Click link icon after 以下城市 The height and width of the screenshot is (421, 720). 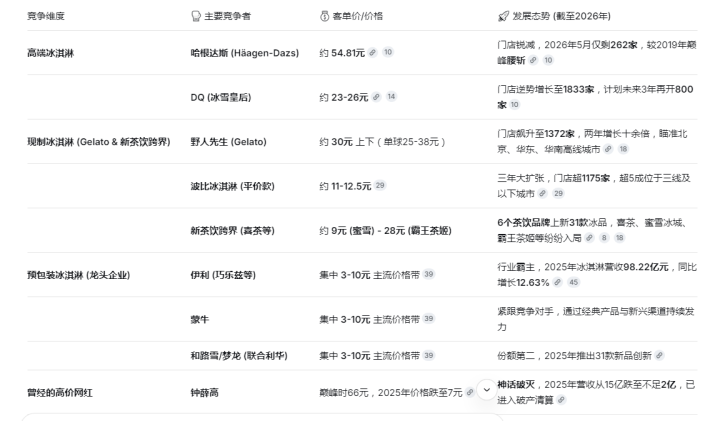click(543, 194)
